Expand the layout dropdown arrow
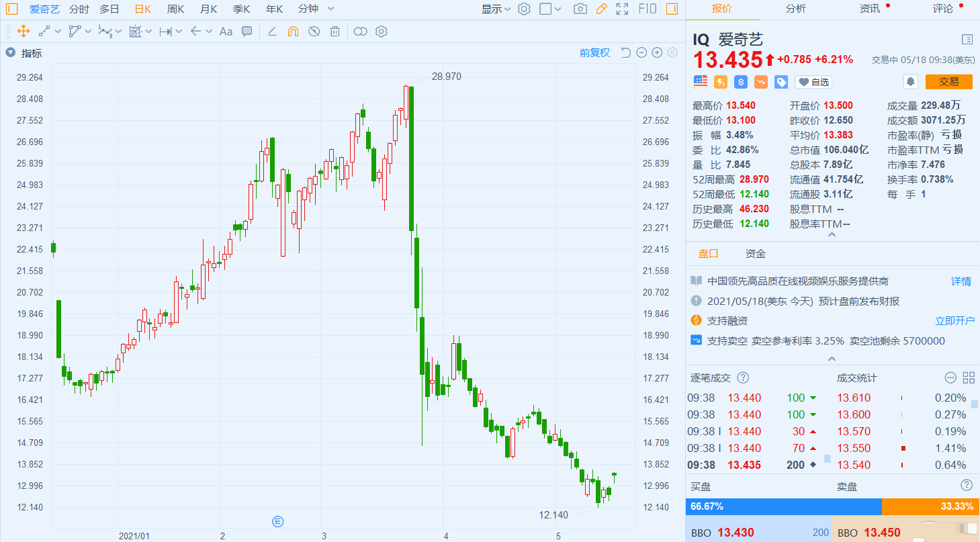 (558, 9)
